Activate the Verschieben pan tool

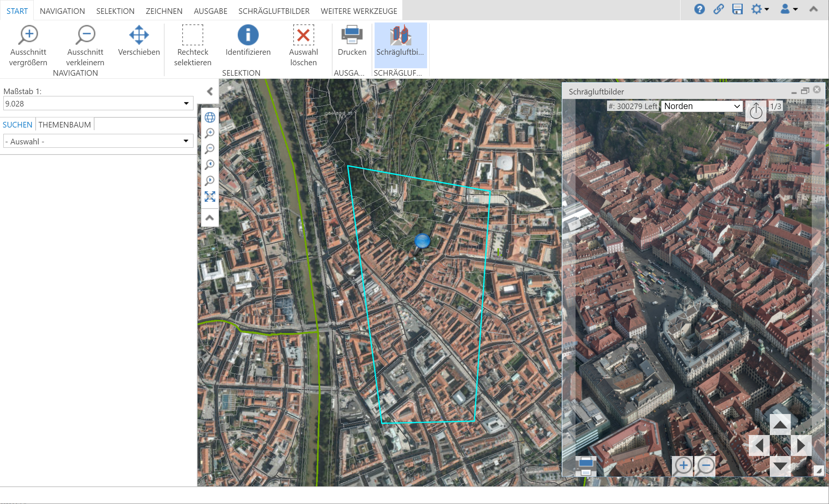(x=139, y=40)
